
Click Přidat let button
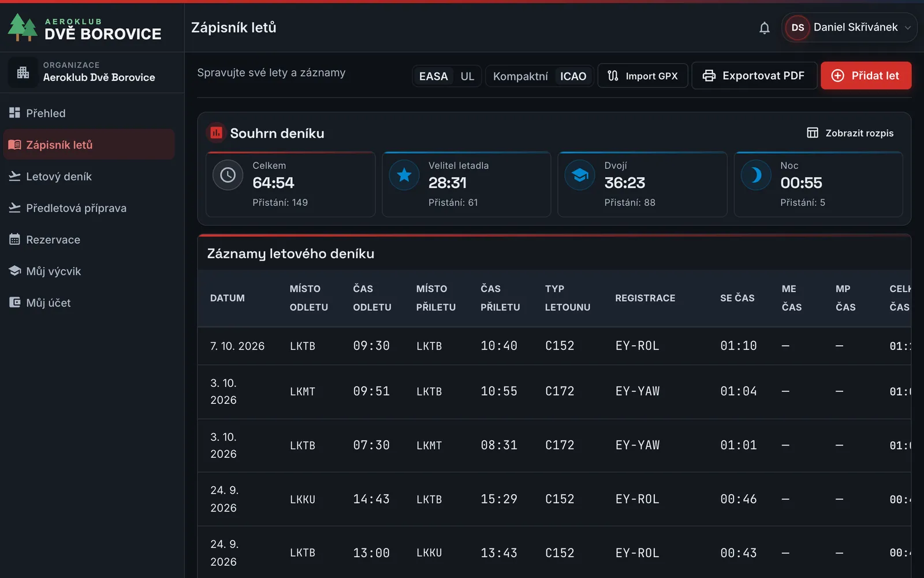tap(866, 76)
